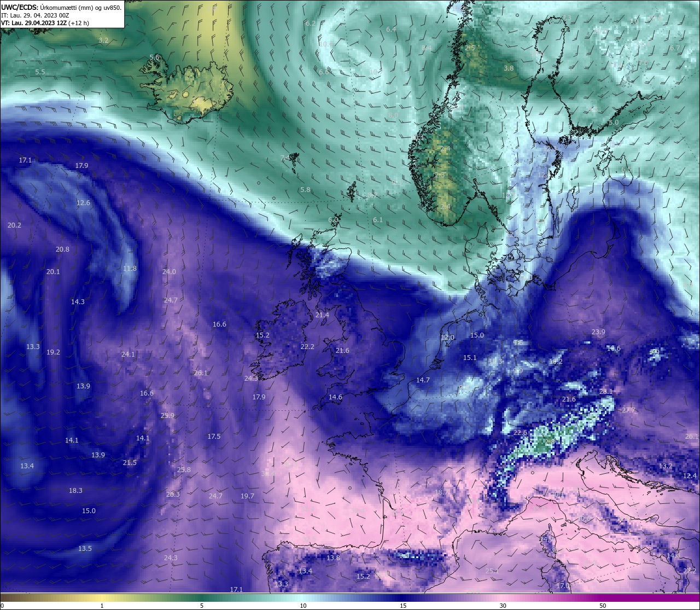This screenshot has width=700, height=610.
Task: Select the 20.8 value in the Atlantic
Action: (x=62, y=249)
